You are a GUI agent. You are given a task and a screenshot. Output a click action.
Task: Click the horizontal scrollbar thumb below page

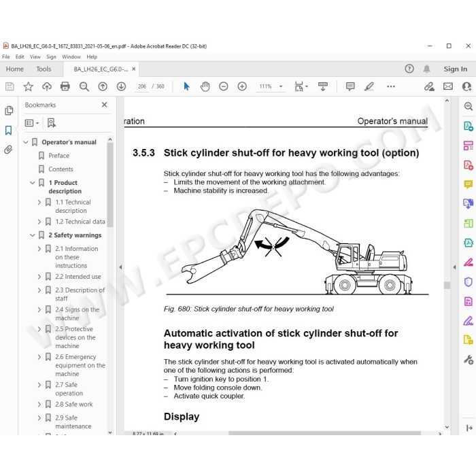click(x=324, y=433)
